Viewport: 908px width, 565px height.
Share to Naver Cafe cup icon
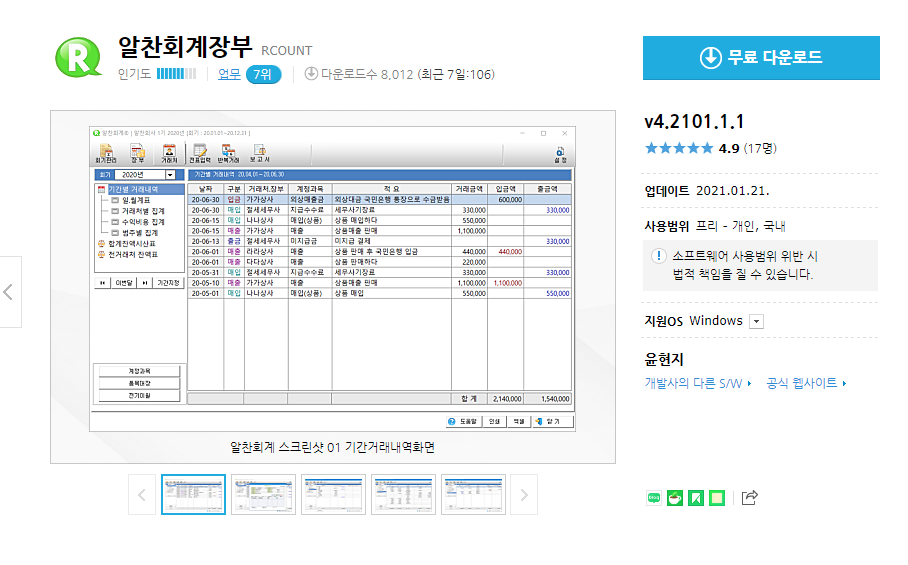[675, 498]
